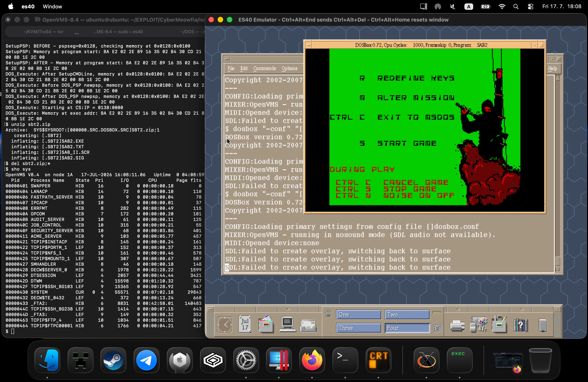Screen dimensions: 588x382
Task: Open the Application Manager icon
Action: point(499,324)
